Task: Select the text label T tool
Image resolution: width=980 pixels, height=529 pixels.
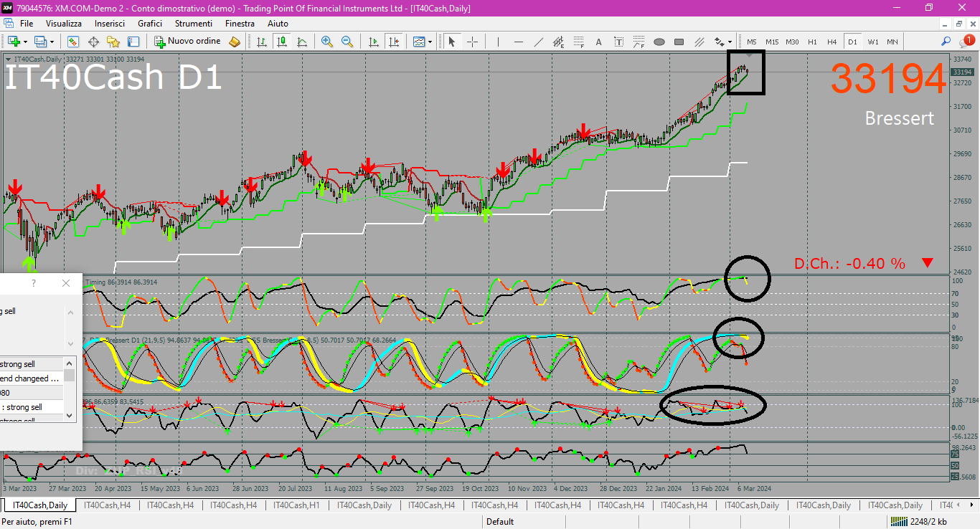Action: pos(619,42)
